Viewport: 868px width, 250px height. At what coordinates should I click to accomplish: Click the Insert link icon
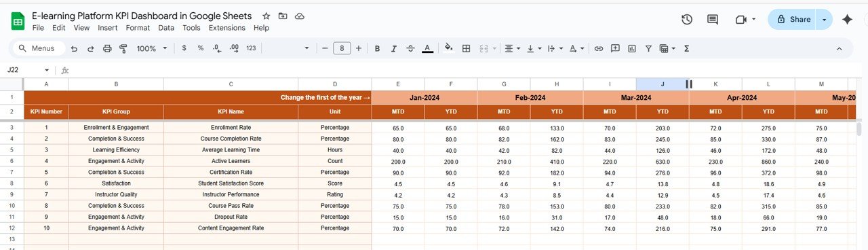point(599,48)
